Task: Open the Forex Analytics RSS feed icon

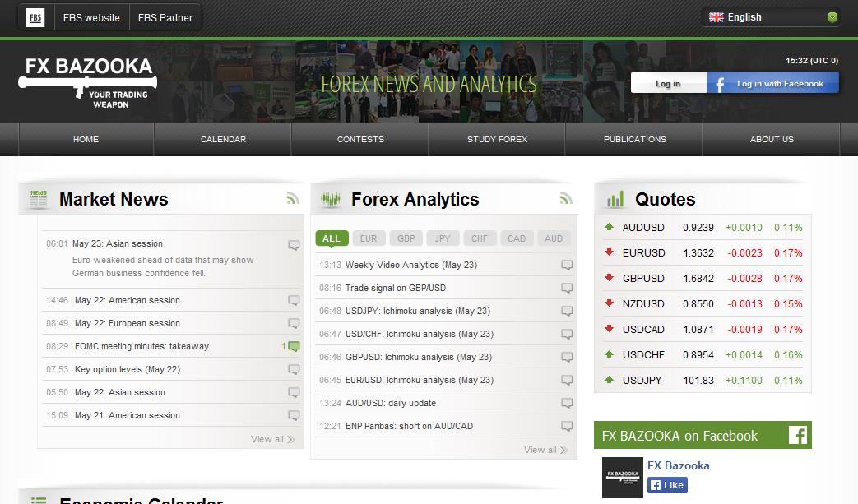Action: (566, 198)
